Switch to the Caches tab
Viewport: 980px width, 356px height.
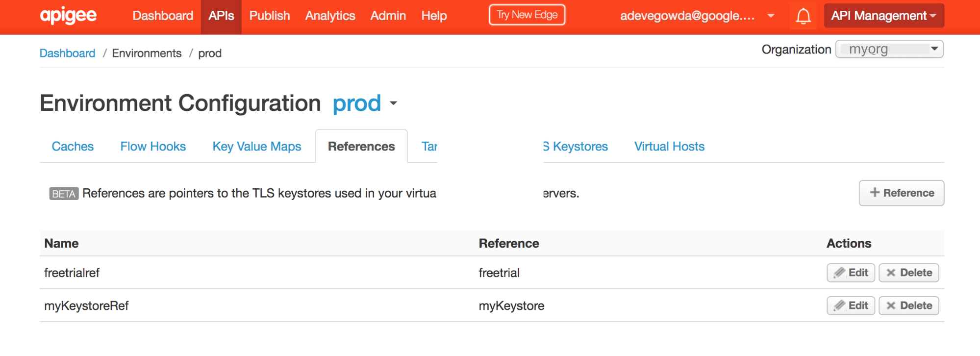pos(73,147)
